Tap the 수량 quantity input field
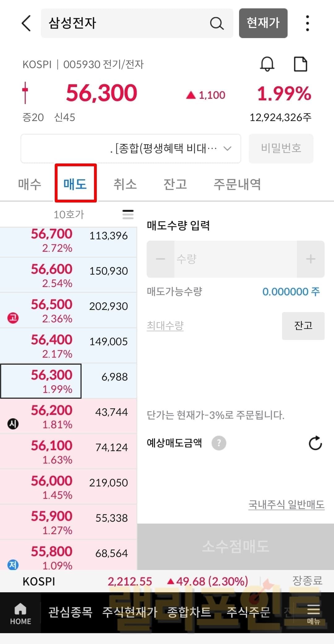The width and height of the screenshot is (334, 644). (235, 259)
